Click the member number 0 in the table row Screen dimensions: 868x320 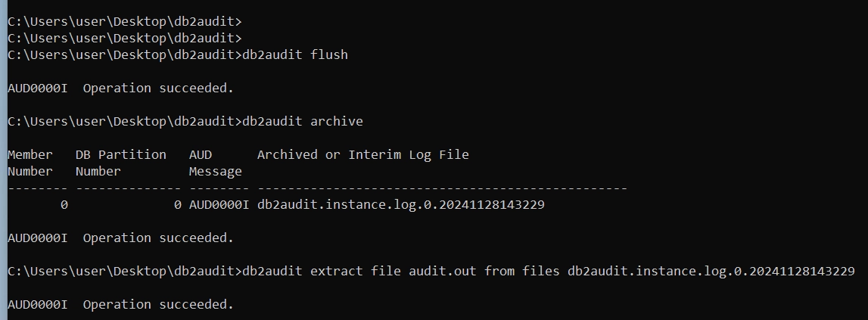64,204
